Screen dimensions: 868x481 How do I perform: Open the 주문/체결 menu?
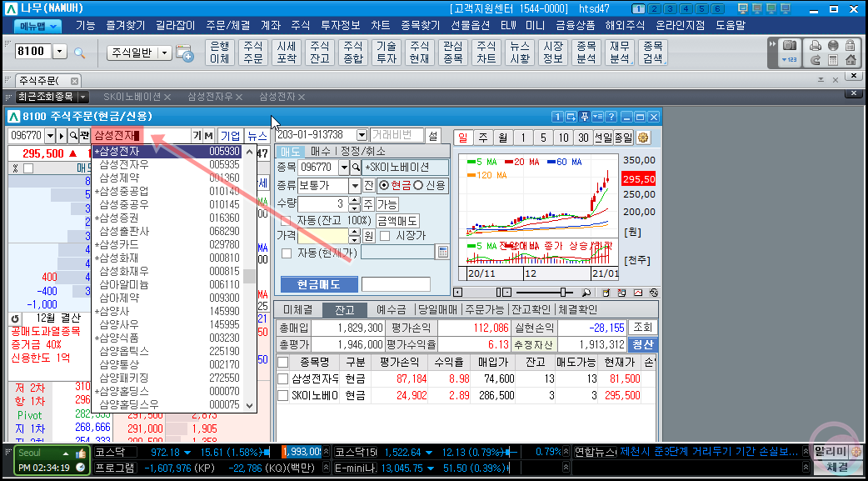(227, 26)
